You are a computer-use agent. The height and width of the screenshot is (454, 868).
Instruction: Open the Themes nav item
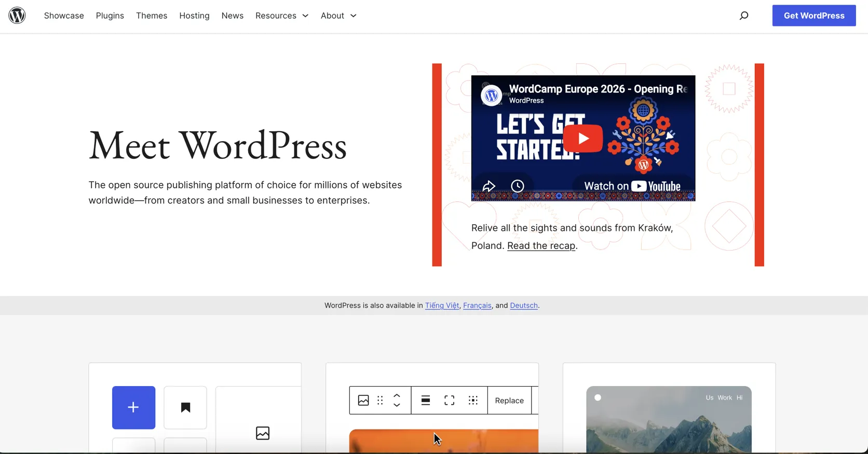pos(152,16)
